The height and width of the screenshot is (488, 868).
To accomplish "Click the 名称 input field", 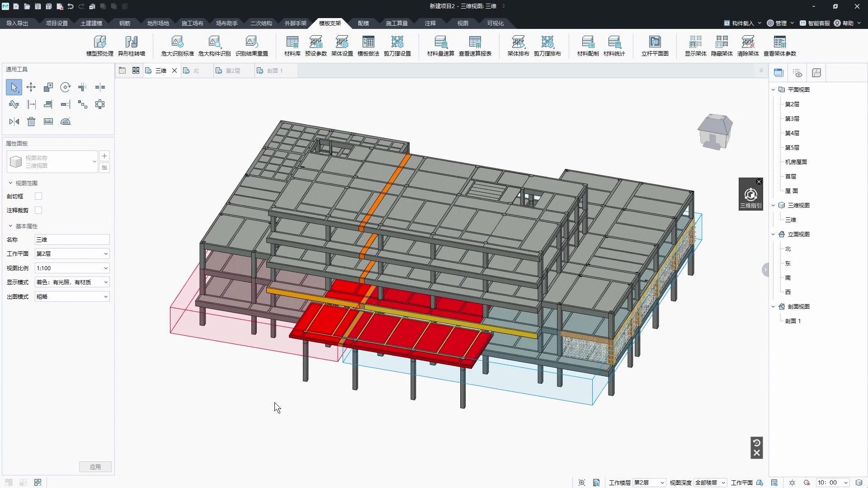I will (x=72, y=239).
